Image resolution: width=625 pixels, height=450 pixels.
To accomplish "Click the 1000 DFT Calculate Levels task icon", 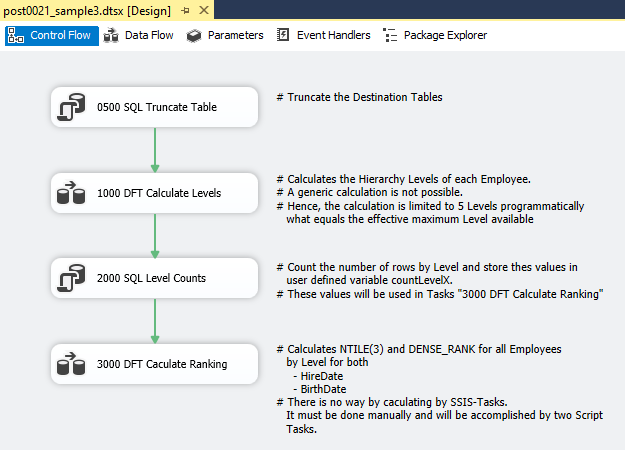I will point(71,193).
